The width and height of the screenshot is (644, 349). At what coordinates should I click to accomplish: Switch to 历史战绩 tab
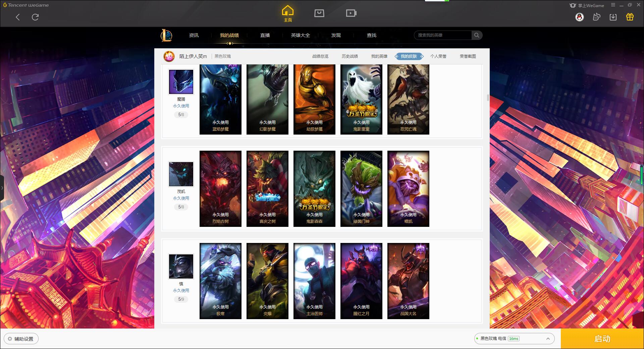point(350,56)
